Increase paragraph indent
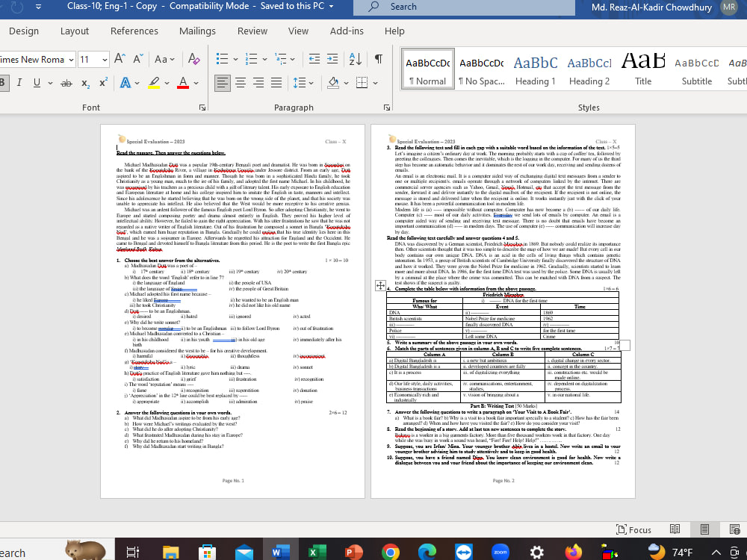The image size is (747, 560). (332, 59)
